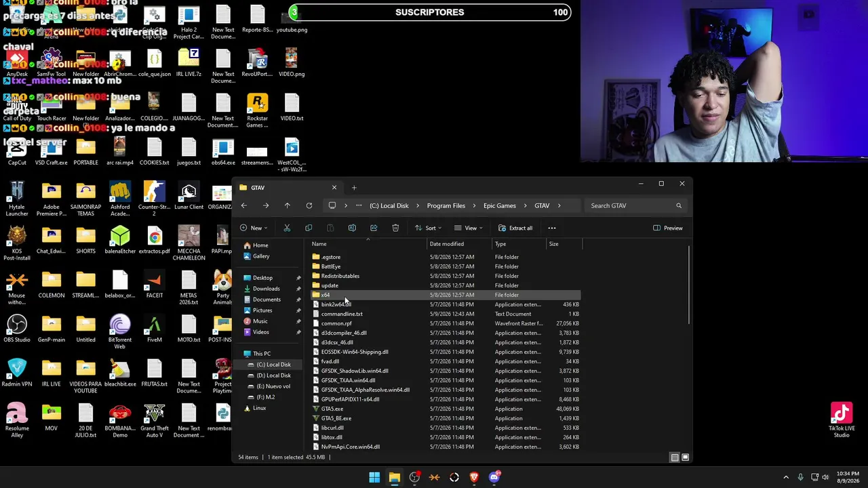This screenshot has height=488, width=868.
Task: Go up one folder level arrow
Action: tap(288, 205)
